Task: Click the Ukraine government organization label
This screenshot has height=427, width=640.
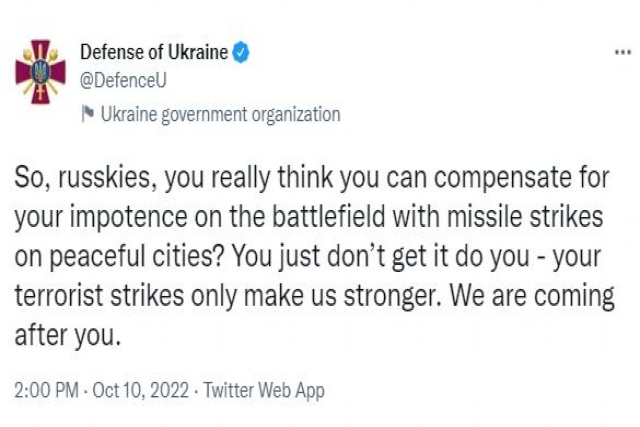Action: pyautogui.click(x=220, y=114)
